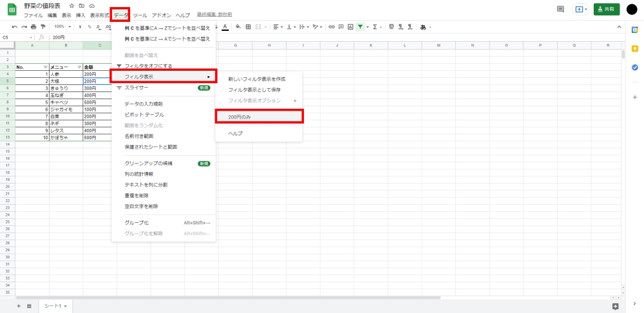
Task: Click the paint format roller icon
Action: [x=43, y=26]
